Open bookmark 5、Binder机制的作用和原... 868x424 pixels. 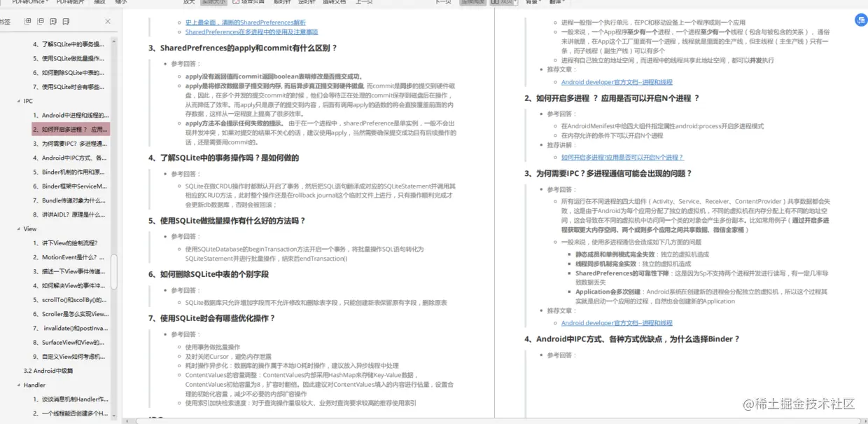pyautogui.click(x=70, y=172)
